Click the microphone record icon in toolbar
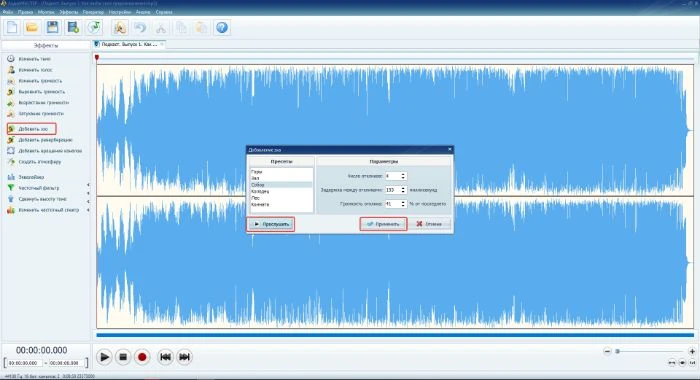This screenshot has width=700, height=380. click(120, 28)
